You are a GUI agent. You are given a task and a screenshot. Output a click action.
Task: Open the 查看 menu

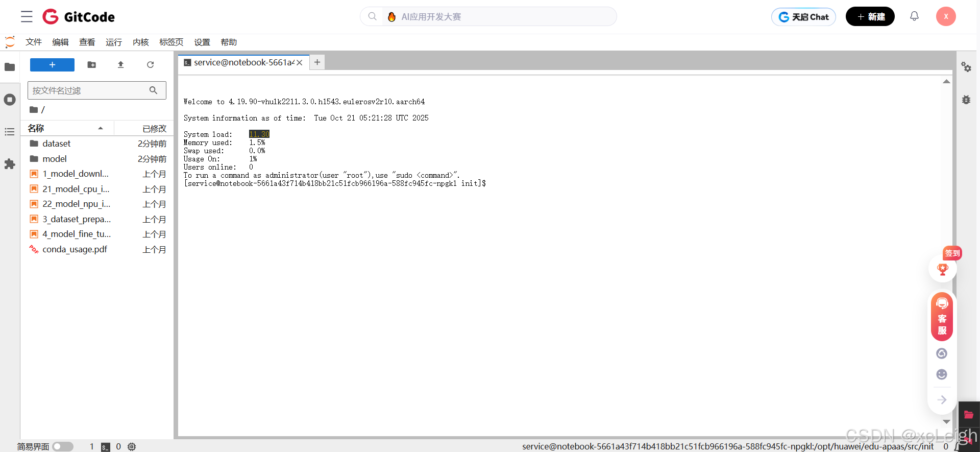pyautogui.click(x=87, y=42)
